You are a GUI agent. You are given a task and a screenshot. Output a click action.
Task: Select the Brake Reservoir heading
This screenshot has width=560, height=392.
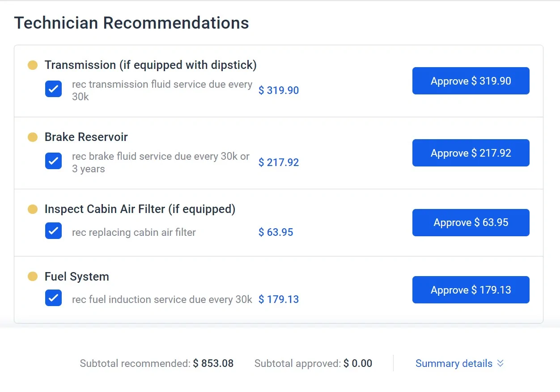click(x=86, y=137)
